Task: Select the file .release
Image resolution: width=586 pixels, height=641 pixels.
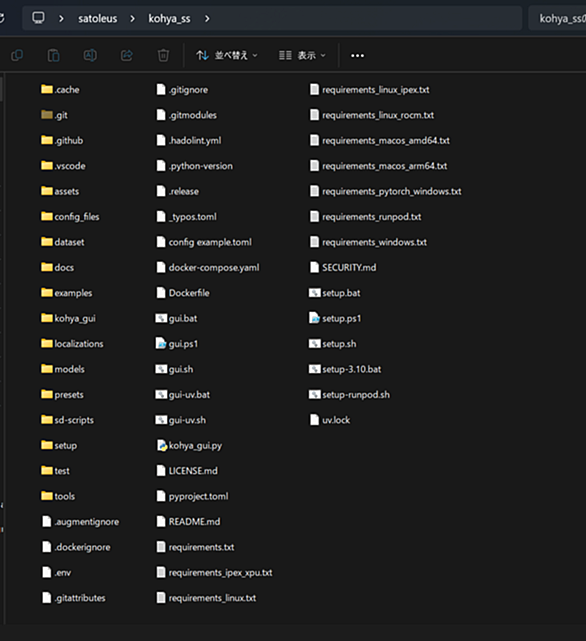Action: click(x=177, y=191)
